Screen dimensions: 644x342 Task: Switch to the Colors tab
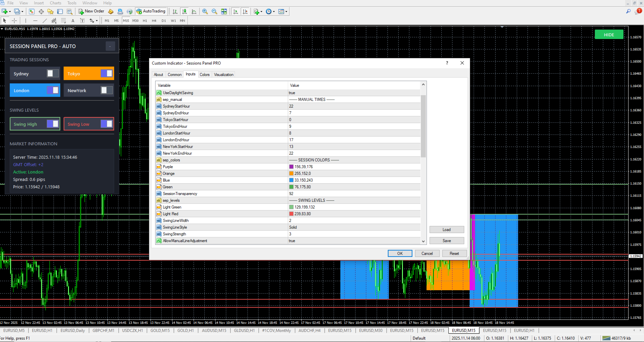tap(204, 75)
